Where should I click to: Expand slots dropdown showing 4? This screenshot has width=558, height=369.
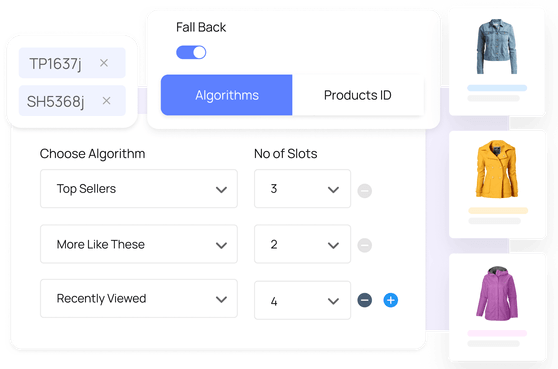[x=302, y=300]
